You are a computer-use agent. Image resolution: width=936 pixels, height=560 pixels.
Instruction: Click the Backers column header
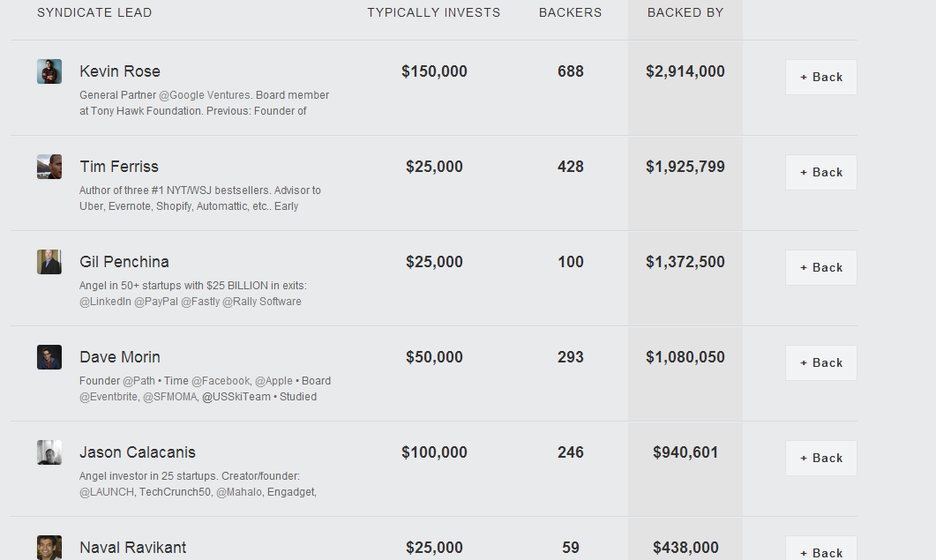pos(571,12)
